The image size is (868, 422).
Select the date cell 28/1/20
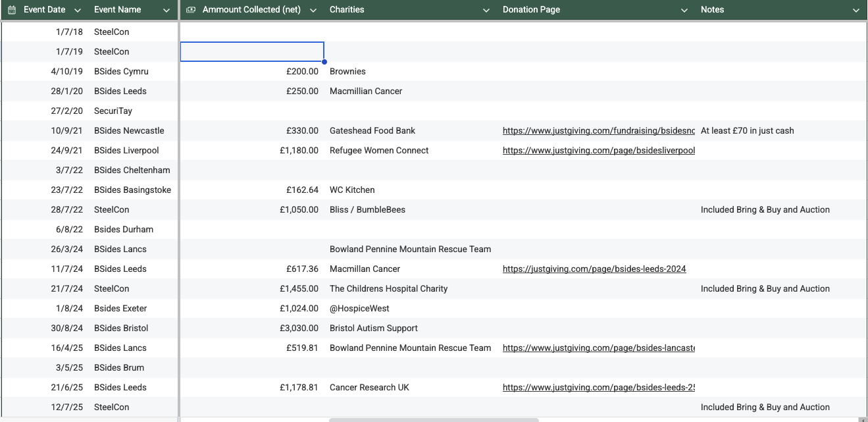(45, 92)
